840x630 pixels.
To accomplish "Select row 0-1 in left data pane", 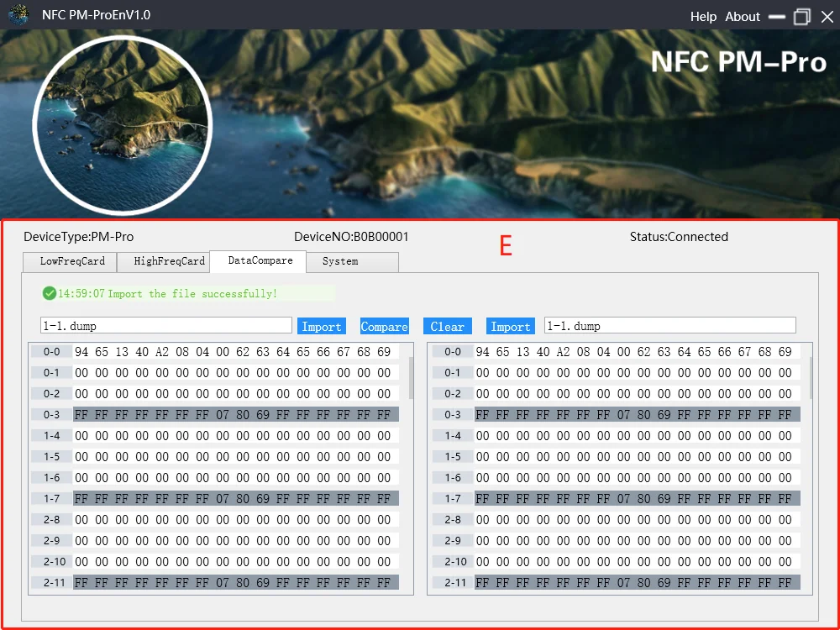I will [x=215, y=373].
